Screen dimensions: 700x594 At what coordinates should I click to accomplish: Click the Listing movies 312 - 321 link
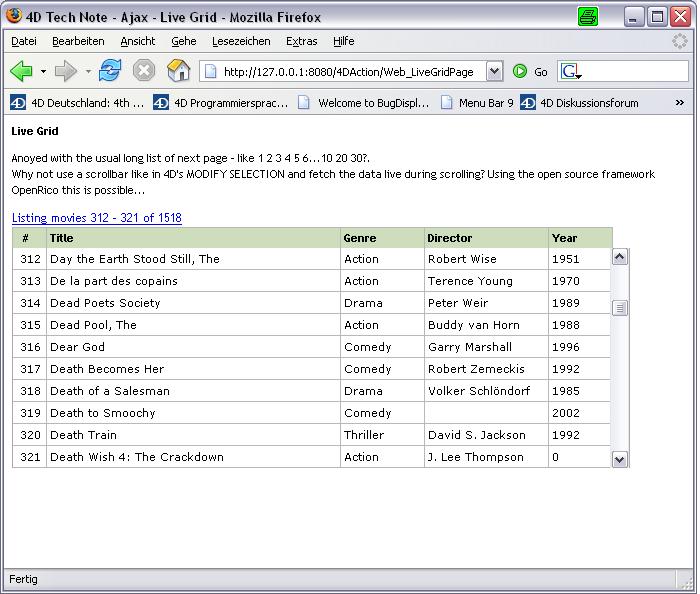pos(97,218)
